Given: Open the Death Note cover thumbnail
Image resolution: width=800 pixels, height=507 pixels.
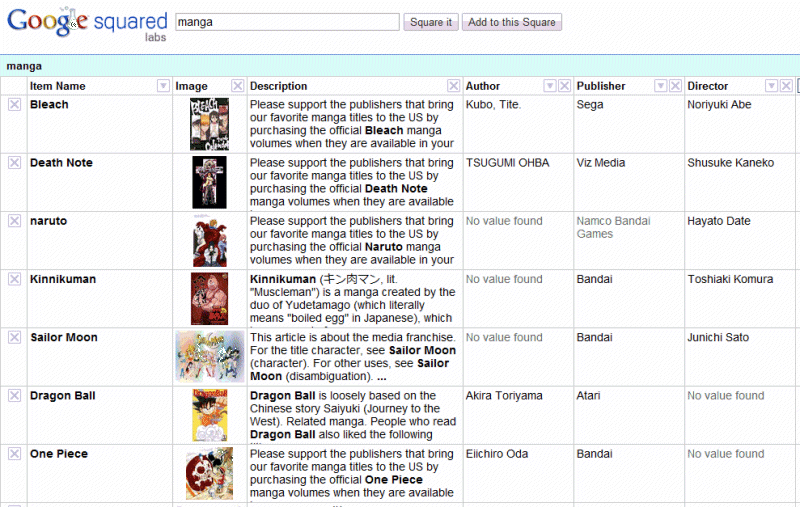Looking at the screenshot, I should 209,182.
